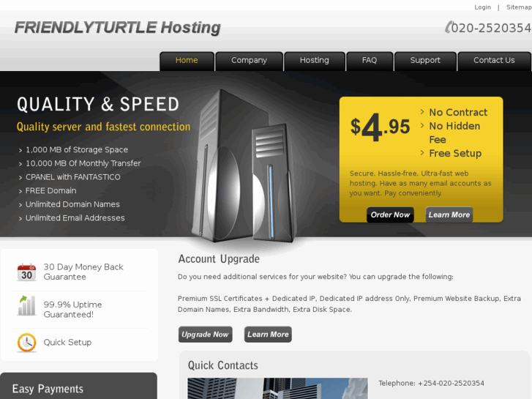The image size is (532, 399).
Task: Click the Upgrade Now button
Action: tap(206, 335)
